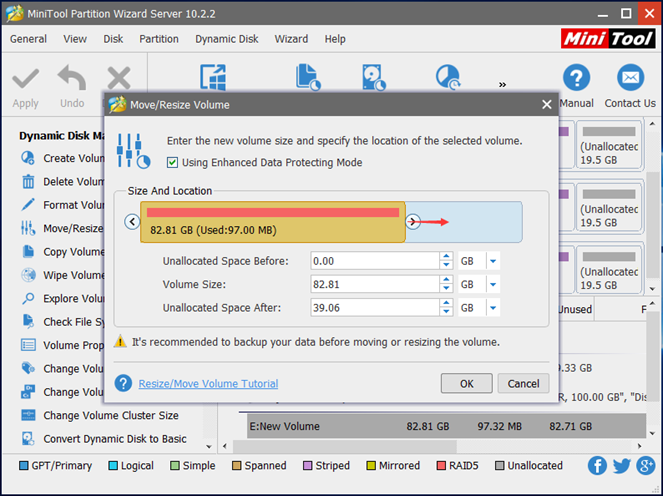Open the Manual help icon
Screen dimensions: 664x496
(x=576, y=78)
